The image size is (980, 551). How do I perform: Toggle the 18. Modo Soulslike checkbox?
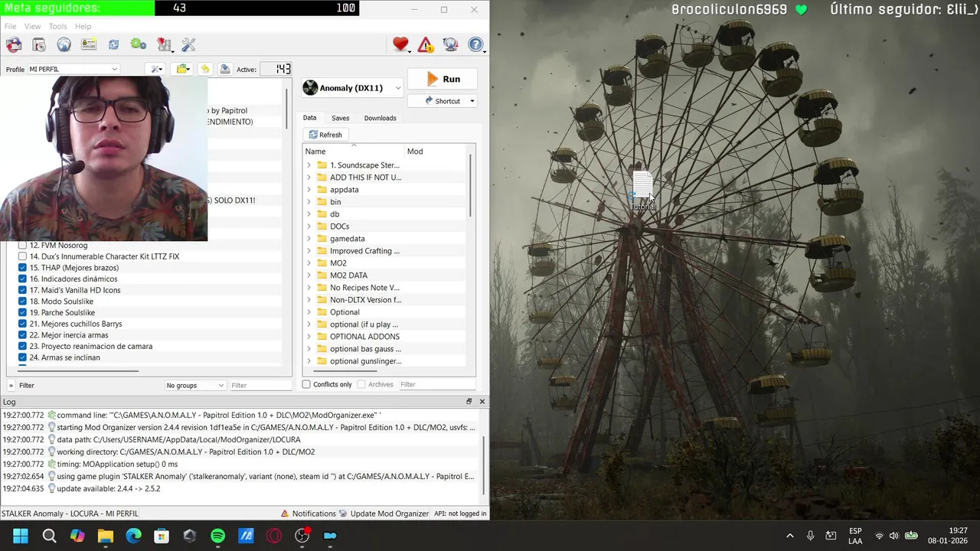[x=22, y=302]
